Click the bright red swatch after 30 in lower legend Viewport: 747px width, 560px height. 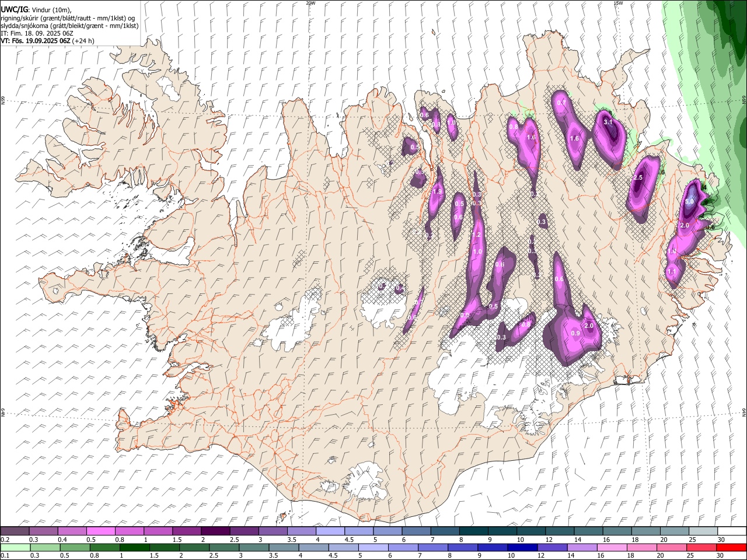[x=731, y=547]
